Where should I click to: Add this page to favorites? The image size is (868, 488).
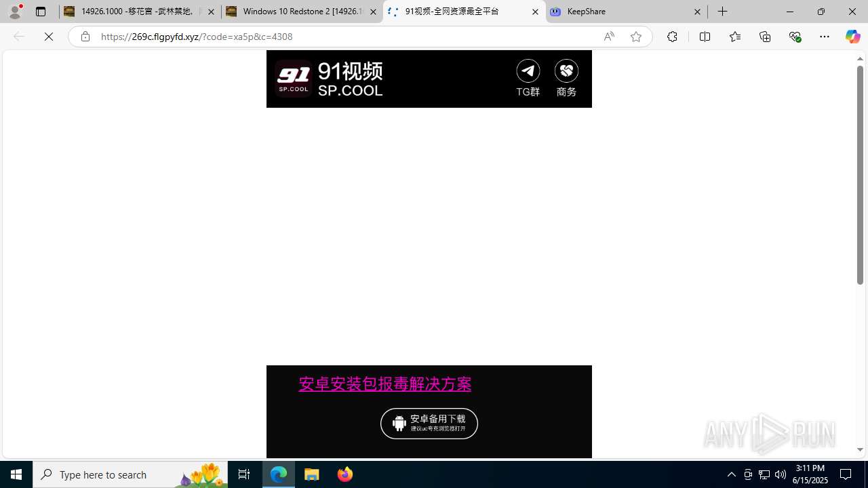click(635, 37)
